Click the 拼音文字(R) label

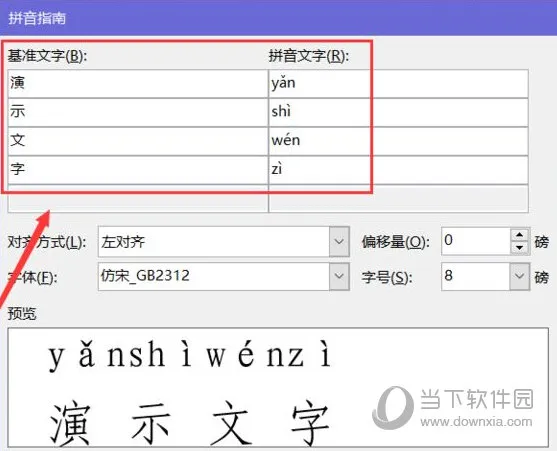click(x=309, y=56)
